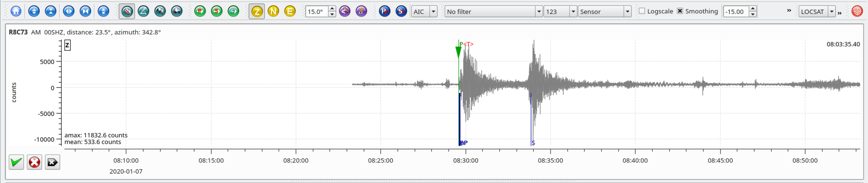Expand toolbar overflow chevron after LOCSAT
Viewport: 868px width, 183px height.
click(839, 13)
